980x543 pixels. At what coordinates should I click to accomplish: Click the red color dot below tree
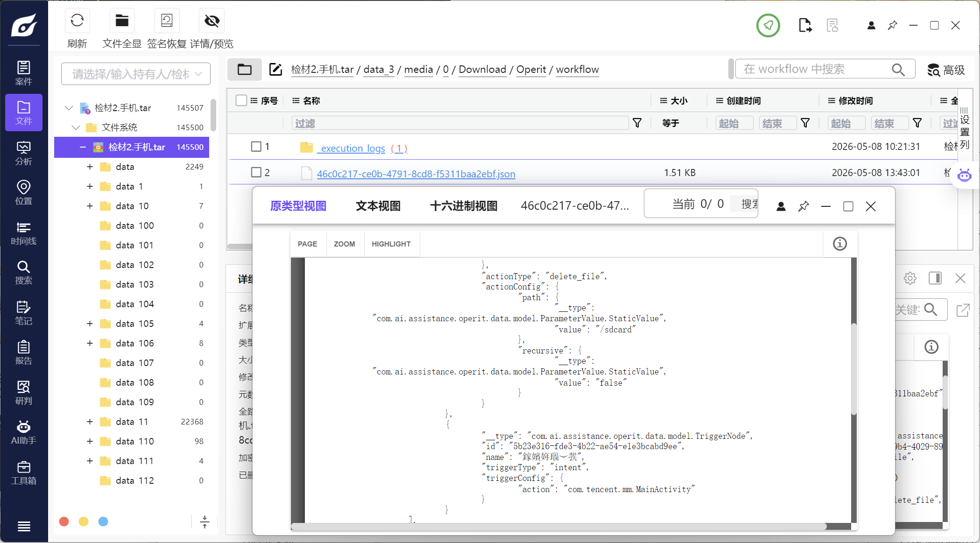click(64, 522)
